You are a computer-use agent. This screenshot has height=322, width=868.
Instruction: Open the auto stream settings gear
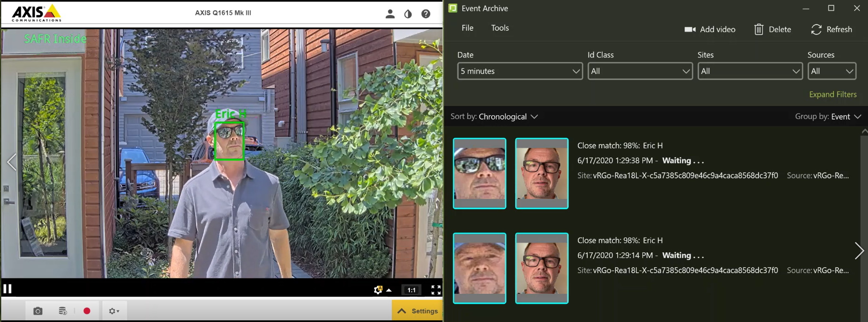[x=378, y=290]
